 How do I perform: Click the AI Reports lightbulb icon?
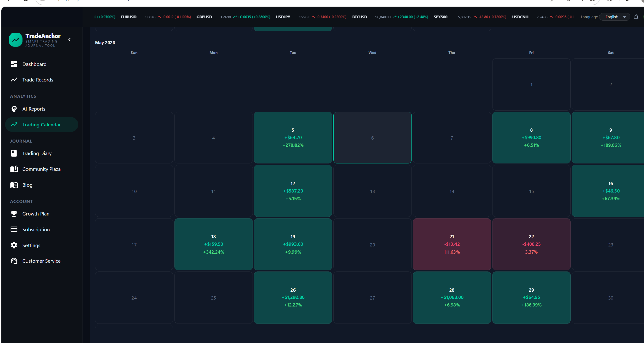tap(14, 109)
